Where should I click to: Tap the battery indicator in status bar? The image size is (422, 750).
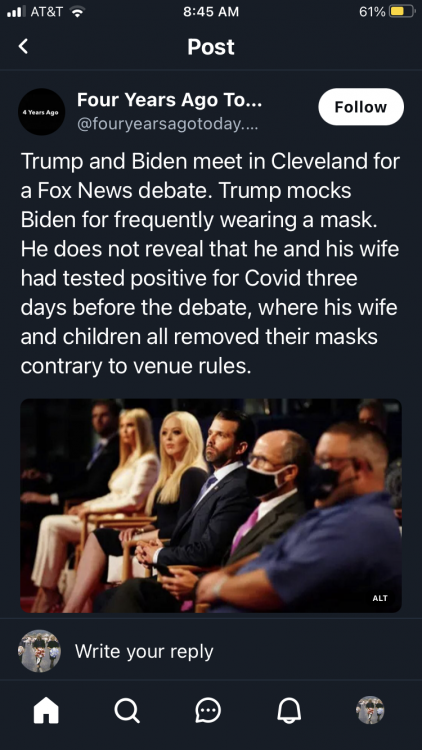click(x=402, y=11)
